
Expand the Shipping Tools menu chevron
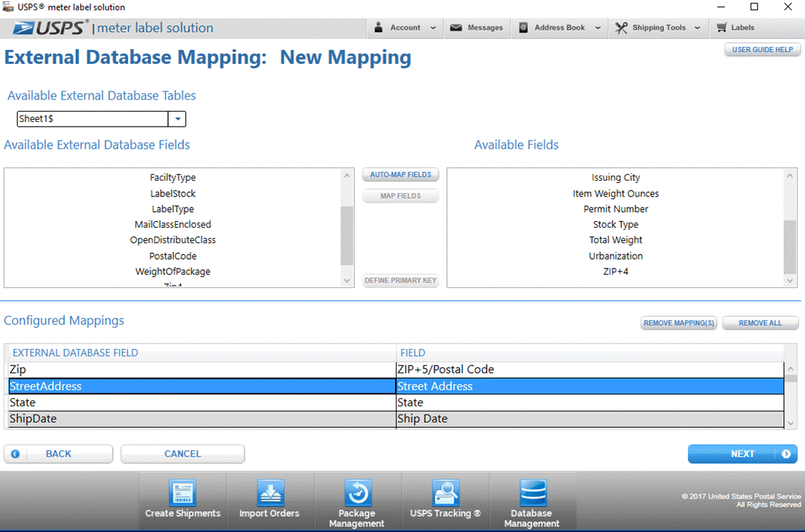click(x=697, y=28)
